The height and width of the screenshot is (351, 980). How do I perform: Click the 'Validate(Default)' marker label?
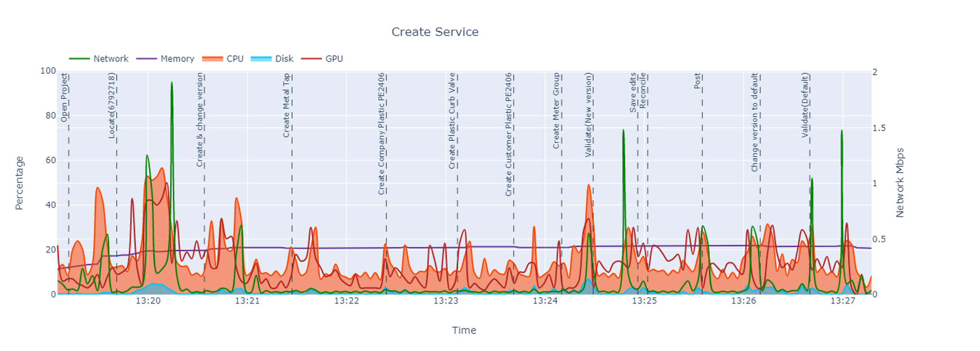click(805, 105)
